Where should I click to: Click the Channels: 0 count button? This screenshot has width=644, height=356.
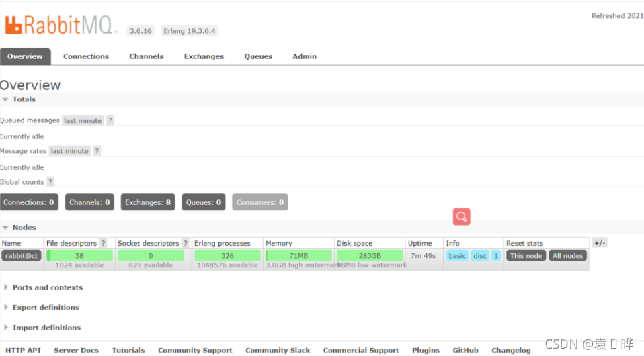[x=89, y=202]
